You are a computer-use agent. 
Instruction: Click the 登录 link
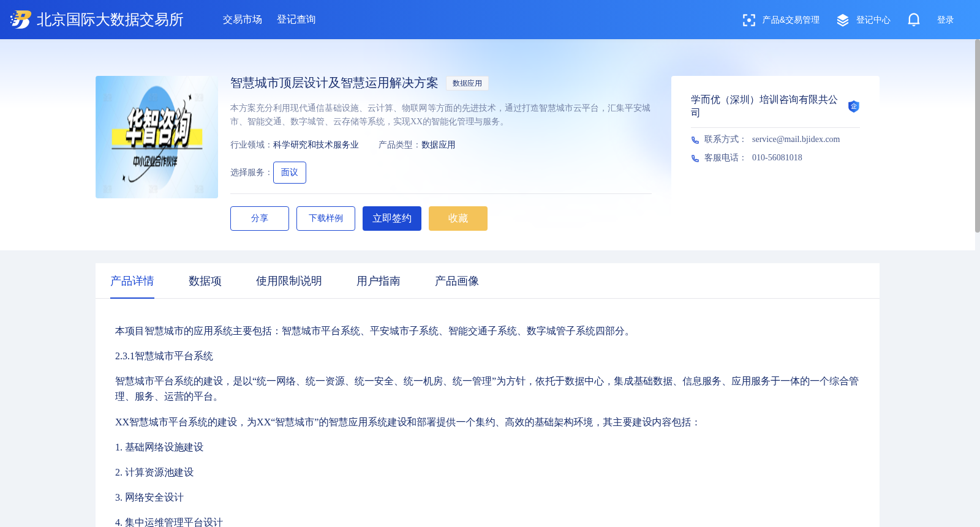[945, 20]
